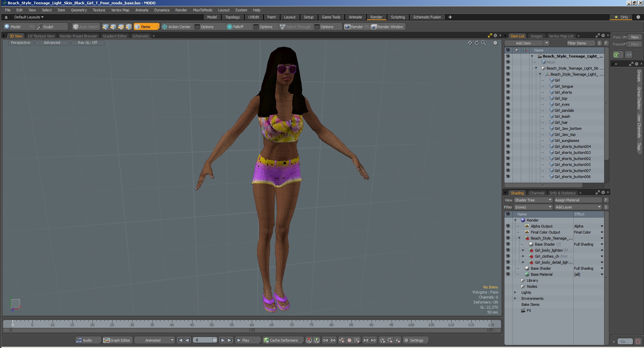The height and width of the screenshot is (348, 644).
Task: Open layout settings gear at top right
Action: point(638,17)
